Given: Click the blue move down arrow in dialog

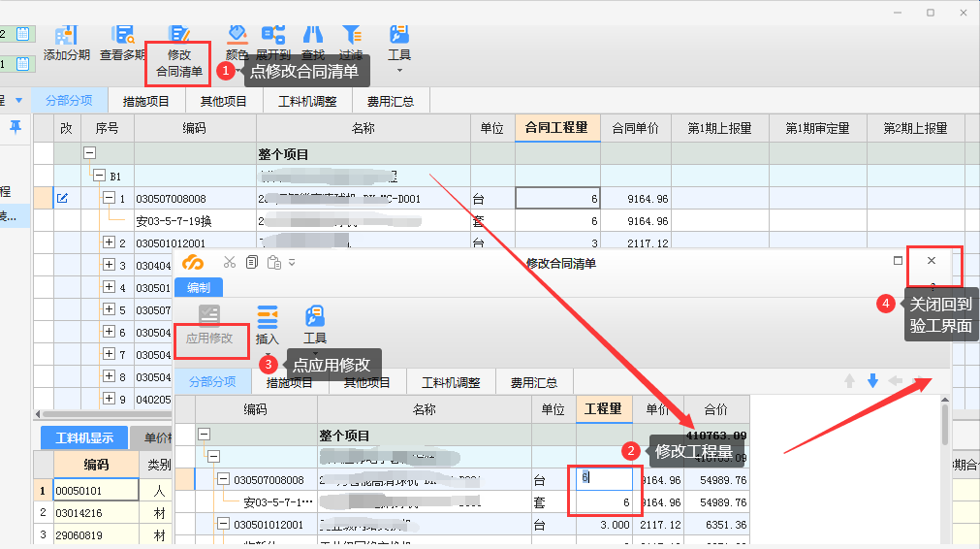Looking at the screenshot, I should tap(873, 381).
